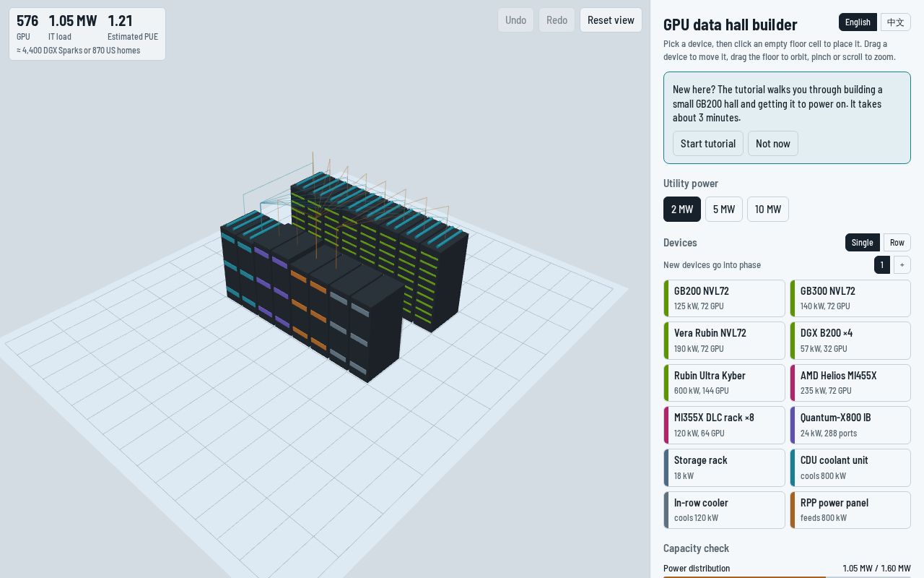924x578 pixels.
Task: Choose the In-row cooler device
Action: click(x=724, y=510)
